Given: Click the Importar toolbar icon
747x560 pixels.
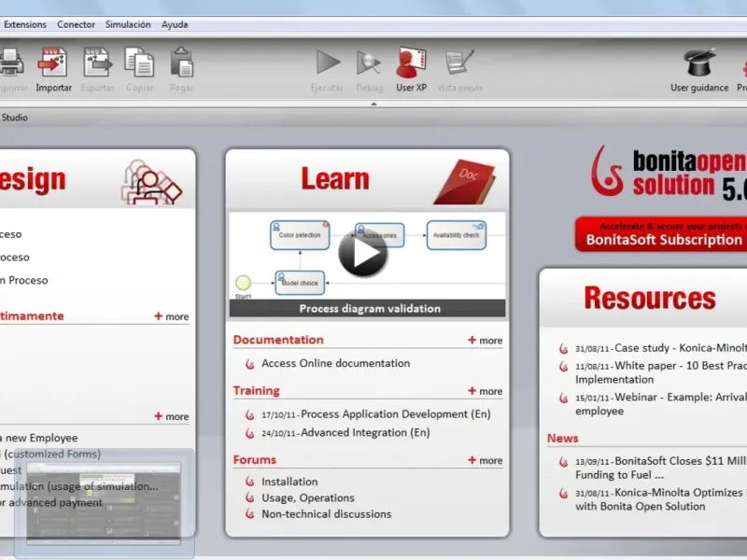Looking at the screenshot, I should click(x=53, y=62).
